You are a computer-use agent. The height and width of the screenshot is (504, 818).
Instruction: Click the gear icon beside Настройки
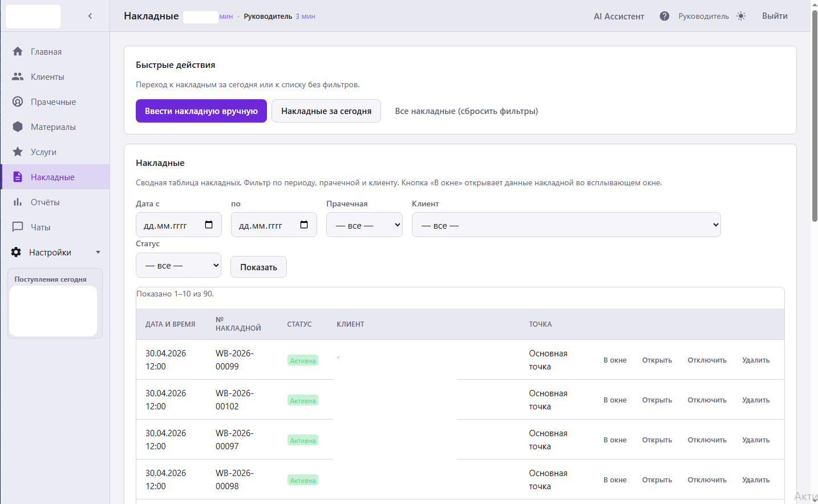pos(16,252)
